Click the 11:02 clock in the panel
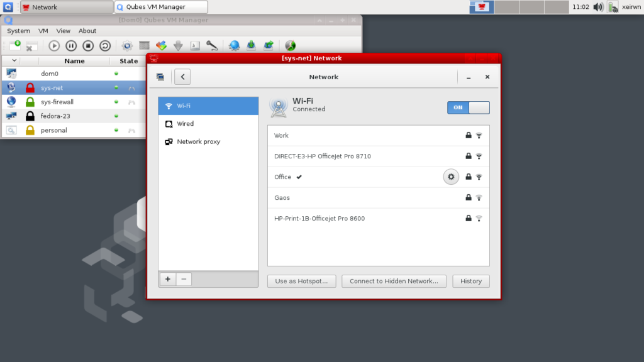Screen dimensions: 644x362 580,7
